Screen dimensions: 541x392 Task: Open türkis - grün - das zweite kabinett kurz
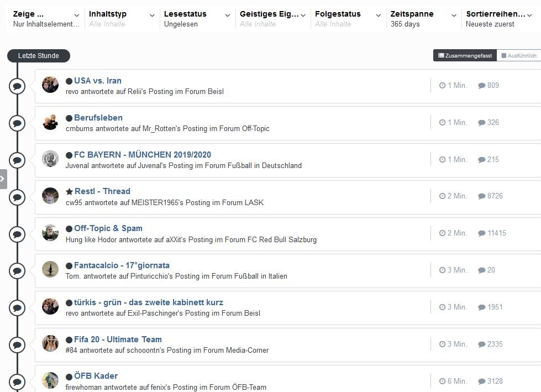coord(149,302)
